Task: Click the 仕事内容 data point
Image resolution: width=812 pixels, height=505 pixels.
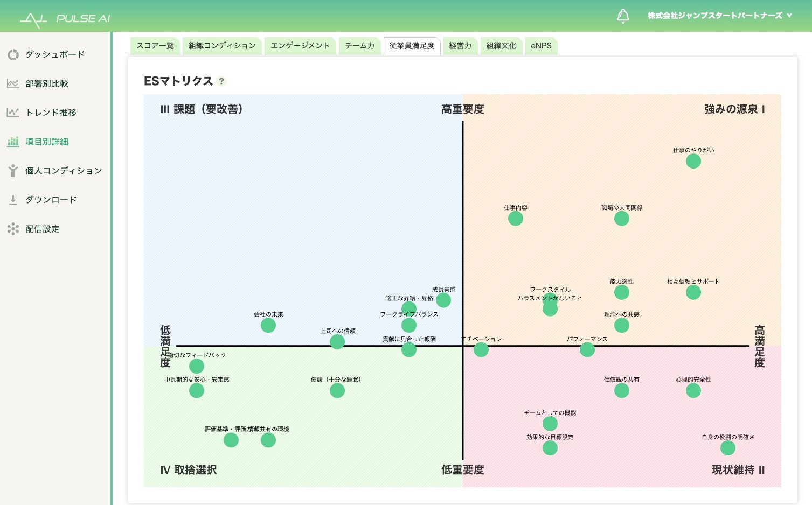Action: click(516, 219)
